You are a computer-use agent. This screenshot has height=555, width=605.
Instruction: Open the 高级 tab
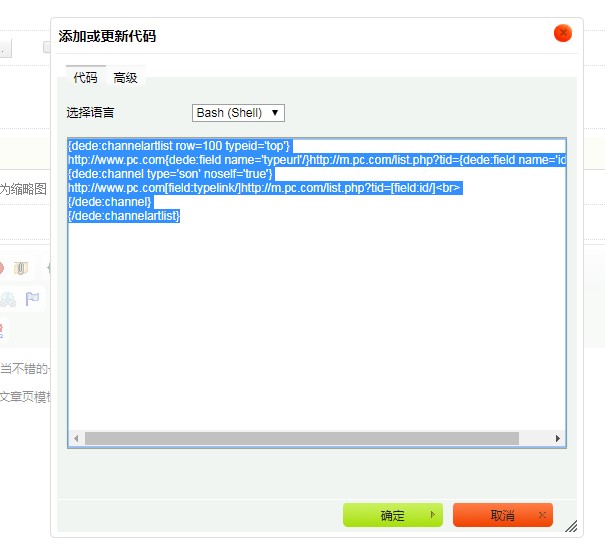click(x=125, y=78)
